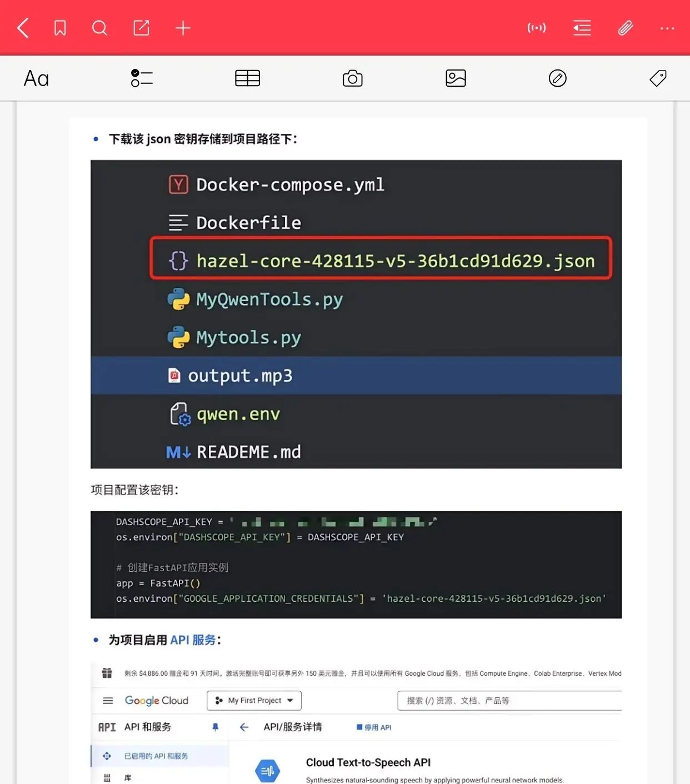Tap the share/export note icon

[x=141, y=28]
